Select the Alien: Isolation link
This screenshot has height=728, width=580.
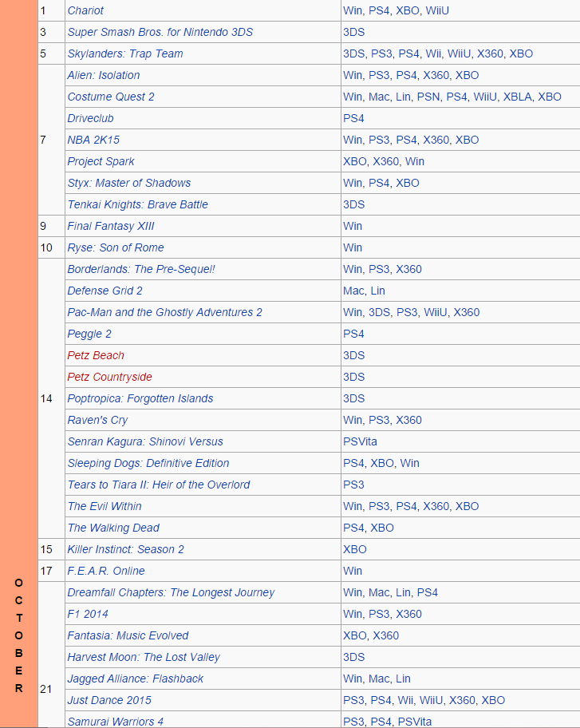coord(103,75)
